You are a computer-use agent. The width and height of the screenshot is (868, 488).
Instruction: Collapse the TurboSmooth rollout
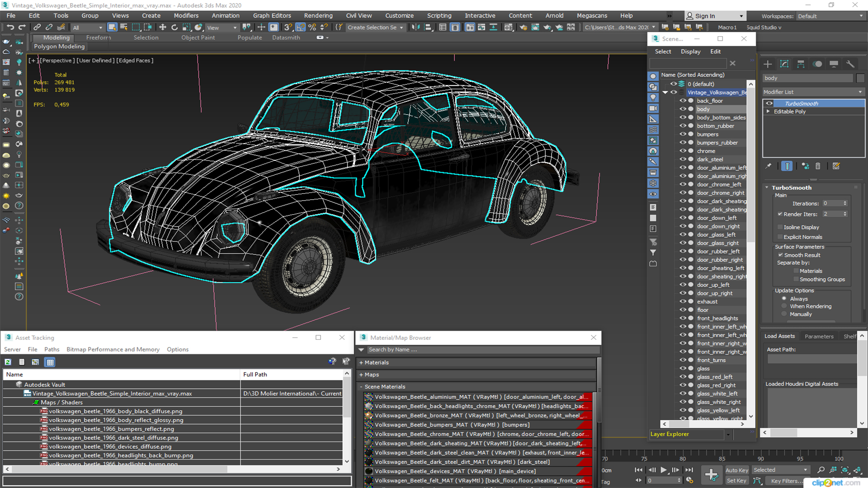tap(767, 188)
